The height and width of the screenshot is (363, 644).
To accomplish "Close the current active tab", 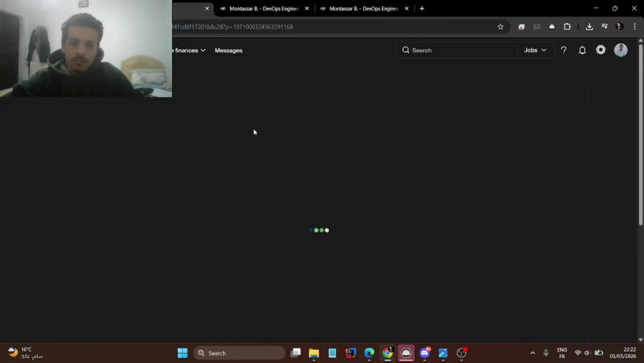I will (x=207, y=8).
